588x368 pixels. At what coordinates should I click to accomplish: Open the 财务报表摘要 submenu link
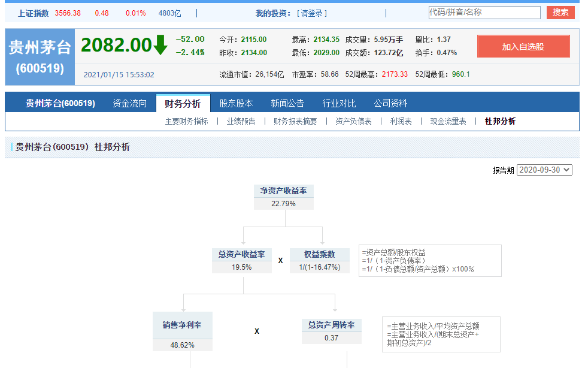click(x=295, y=121)
